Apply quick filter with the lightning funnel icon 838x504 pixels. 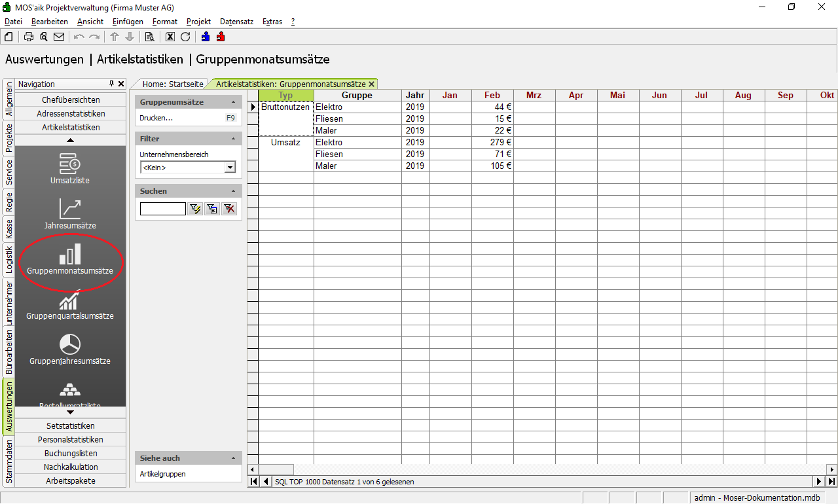pos(195,209)
